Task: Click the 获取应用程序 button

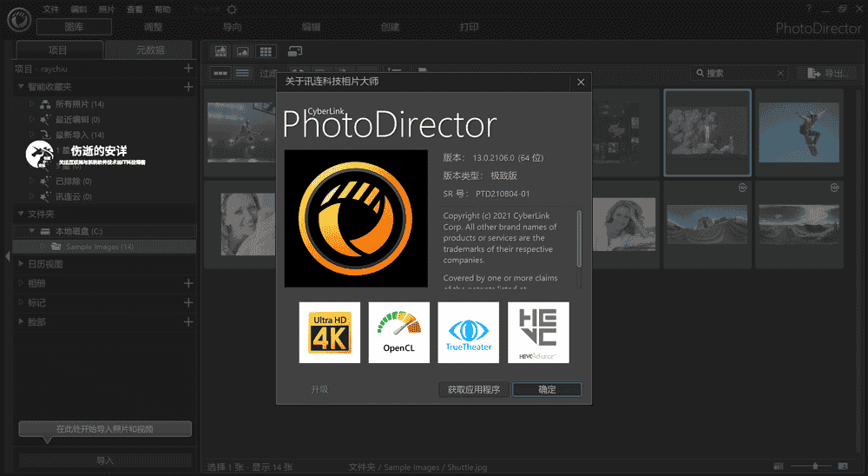Action: click(x=474, y=389)
